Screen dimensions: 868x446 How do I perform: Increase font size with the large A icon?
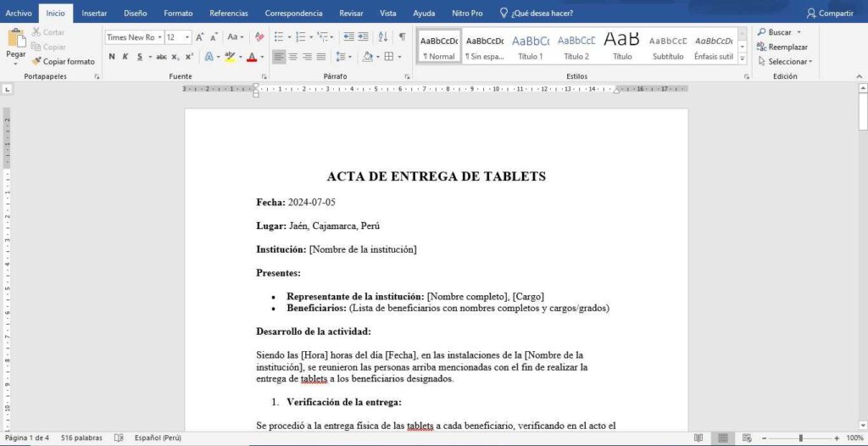(200, 37)
